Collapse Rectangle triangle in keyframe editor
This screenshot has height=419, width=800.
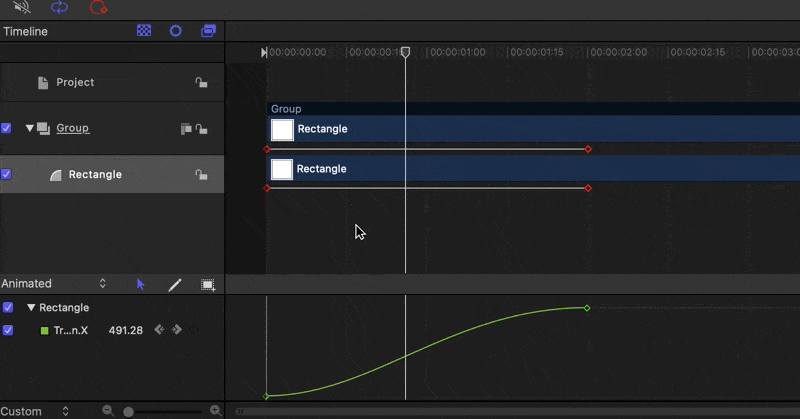pyautogui.click(x=31, y=308)
